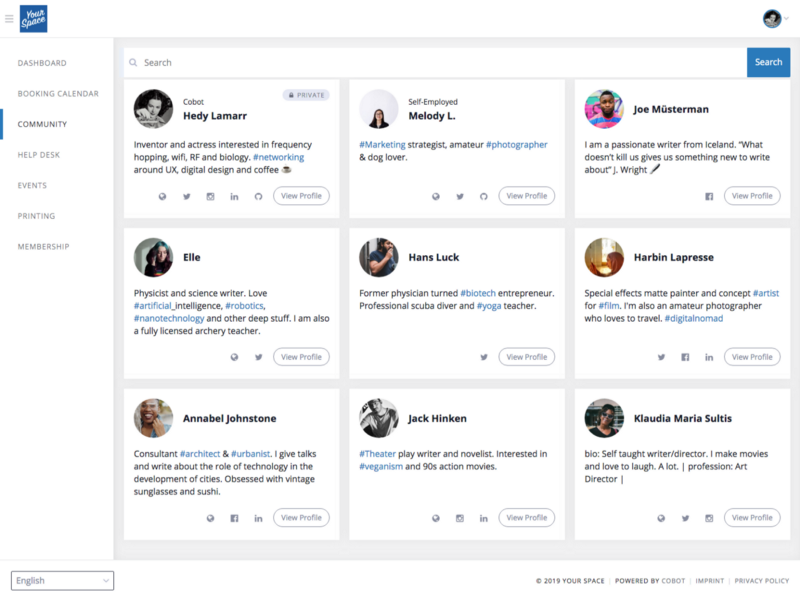Click Klaudia Maria Sultis's website globe icon
This screenshot has height=601, width=800.
point(661,518)
